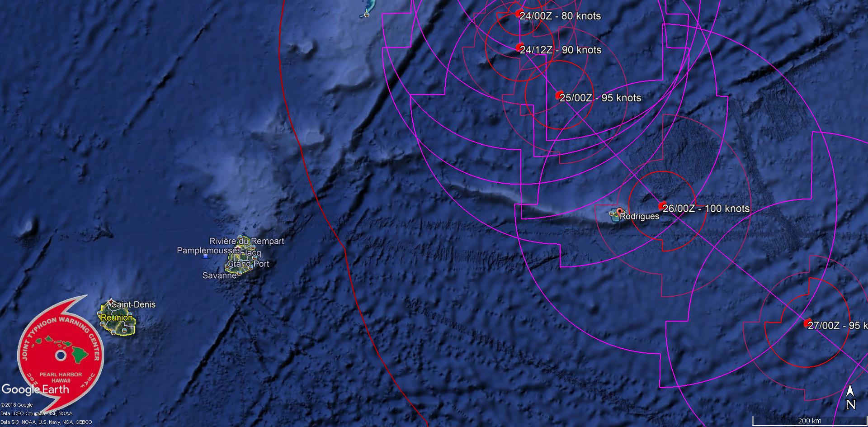Click the Google Earth logo text
This screenshot has width=868, height=427.
point(35,389)
